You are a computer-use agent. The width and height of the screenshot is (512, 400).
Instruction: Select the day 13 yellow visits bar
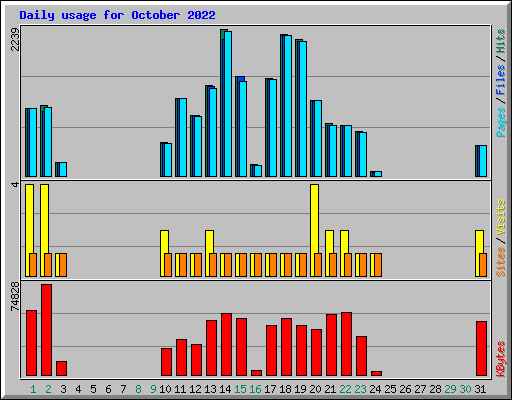pyautogui.click(x=209, y=253)
